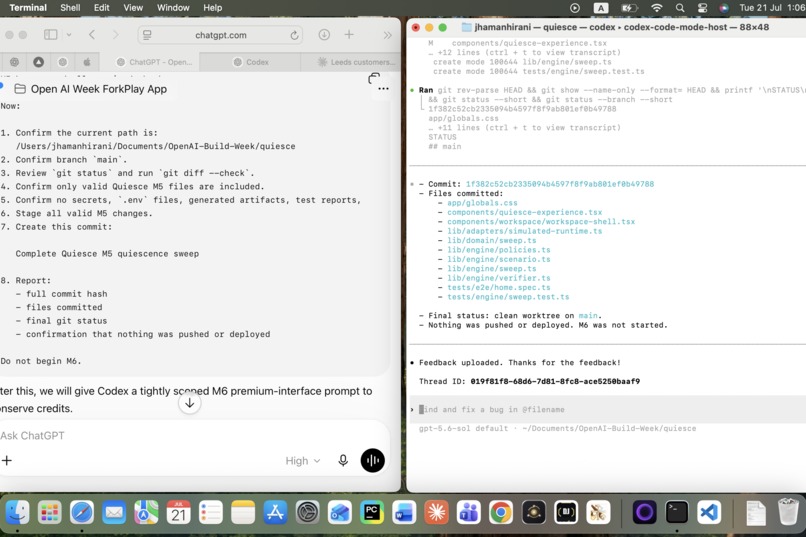Click lib/engine/sweep.ts in the committed files list

[x=491, y=269]
